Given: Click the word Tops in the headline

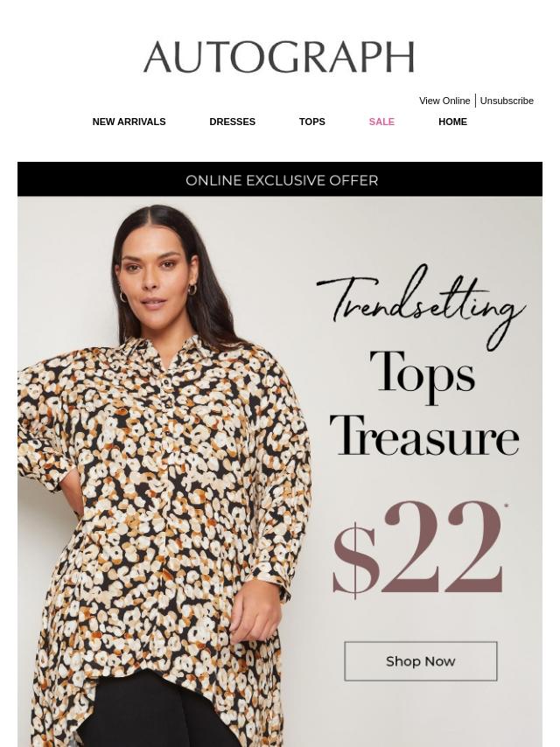Looking at the screenshot, I should tap(423, 377).
